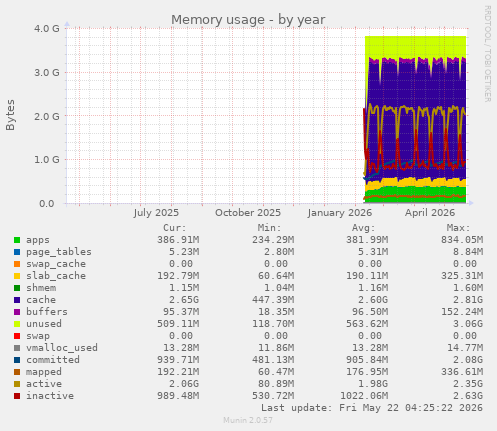Image resolution: width=497 pixels, height=431 pixels.
Task: Click the Max column header
Action: pos(458,228)
